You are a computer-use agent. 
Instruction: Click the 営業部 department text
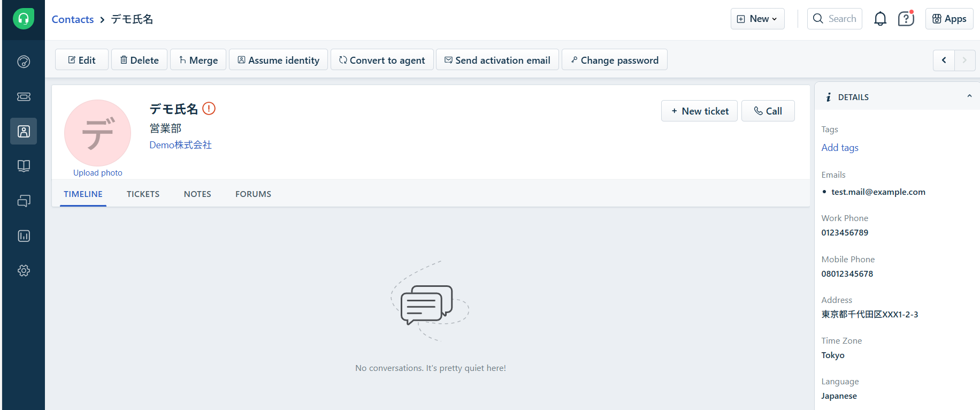coord(165,128)
